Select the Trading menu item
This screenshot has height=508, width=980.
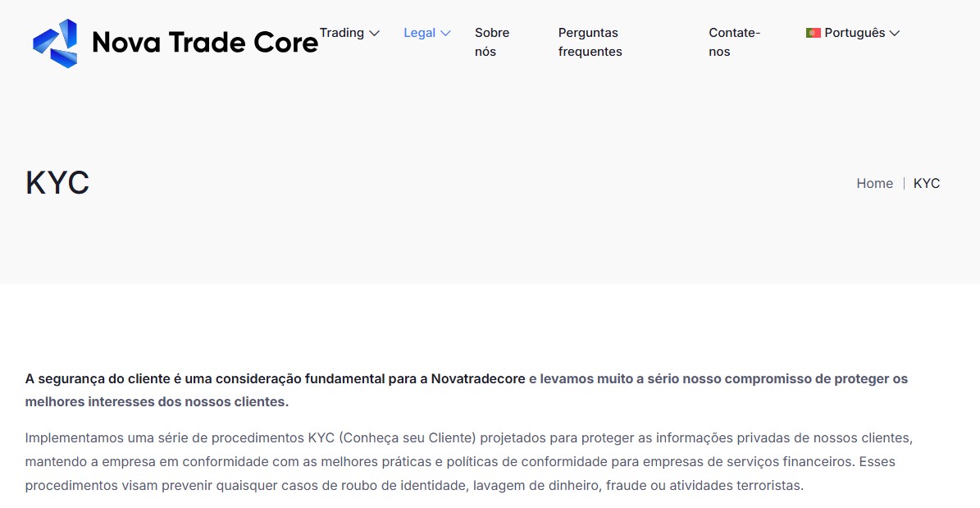342,33
